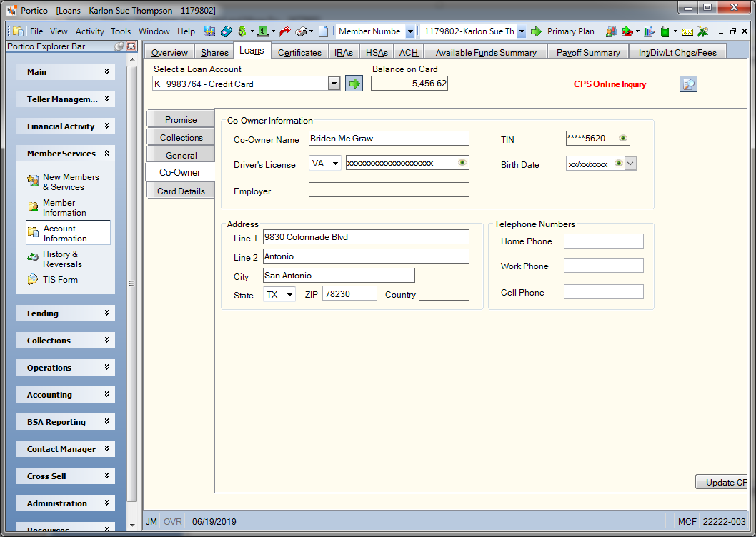Select the Promise side tab

tap(181, 119)
